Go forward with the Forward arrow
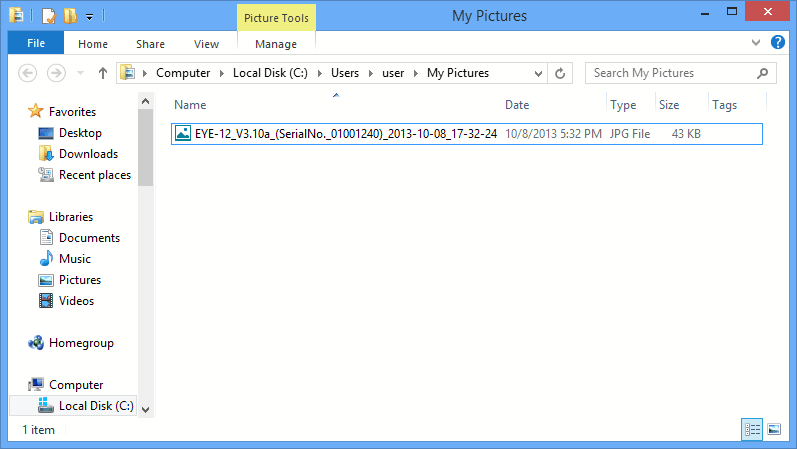The image size is (797, 449). pyautogui.click(x=56, y=73)
